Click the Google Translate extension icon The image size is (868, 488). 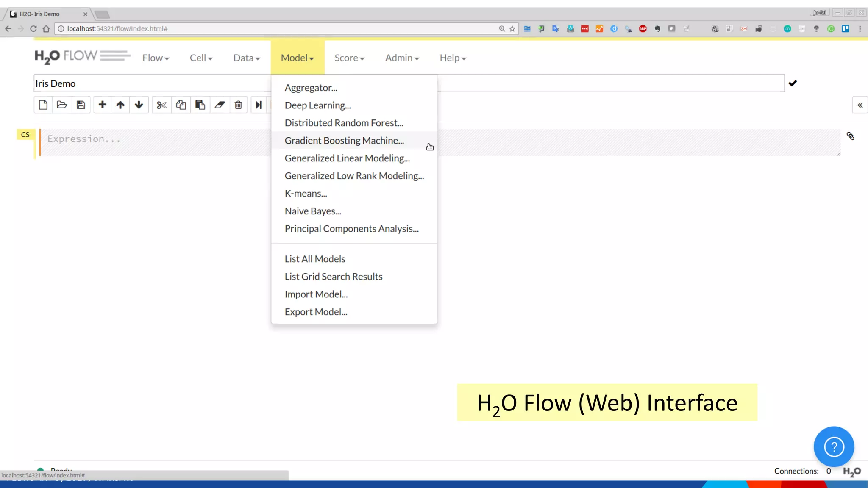(x=556, y=28)
